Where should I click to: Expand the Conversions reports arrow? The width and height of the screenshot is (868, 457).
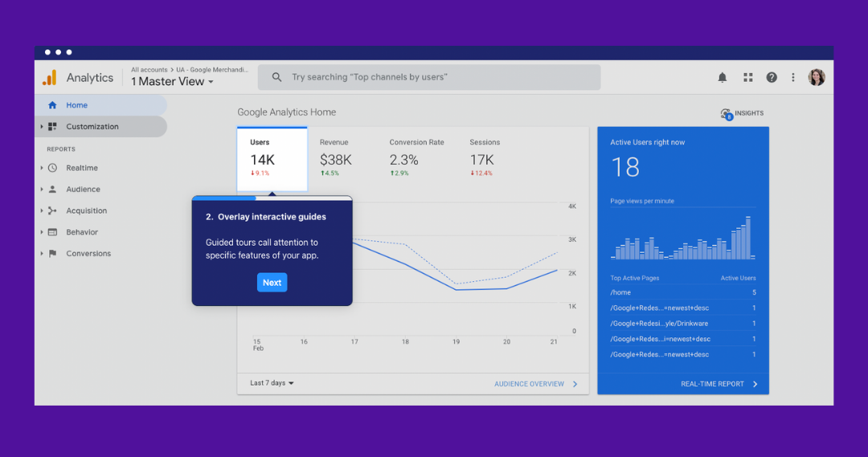pyautogui.click(x=42, y=253)
